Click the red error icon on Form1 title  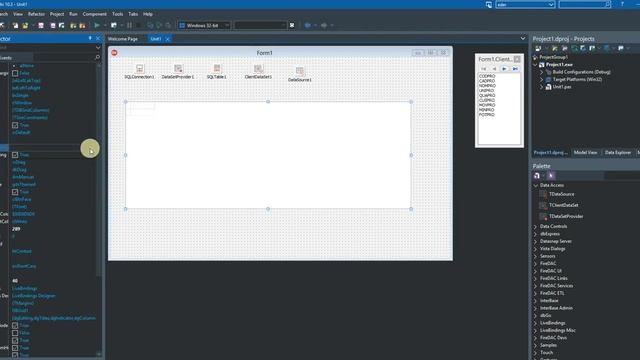[x=114, y=53]
